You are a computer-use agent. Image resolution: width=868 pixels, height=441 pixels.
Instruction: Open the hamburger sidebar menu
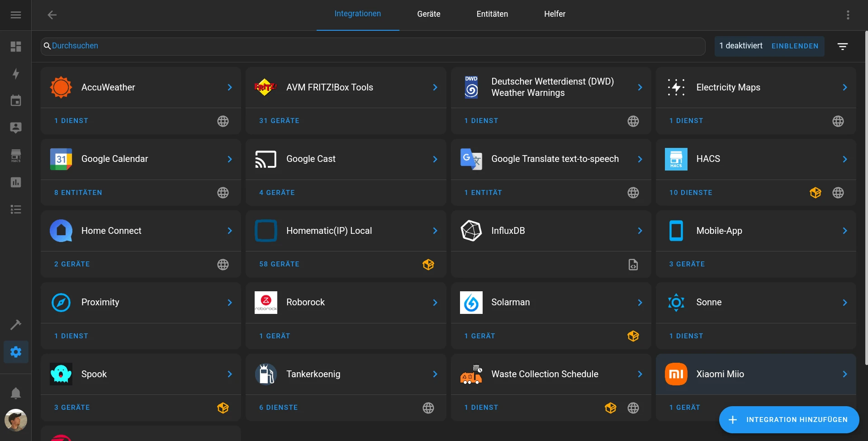point(16,15)
